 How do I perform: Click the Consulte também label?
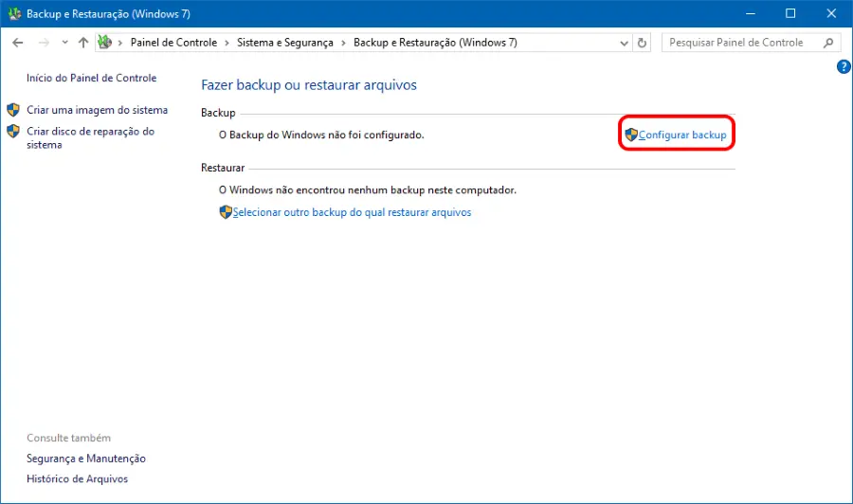coord(68,438)
